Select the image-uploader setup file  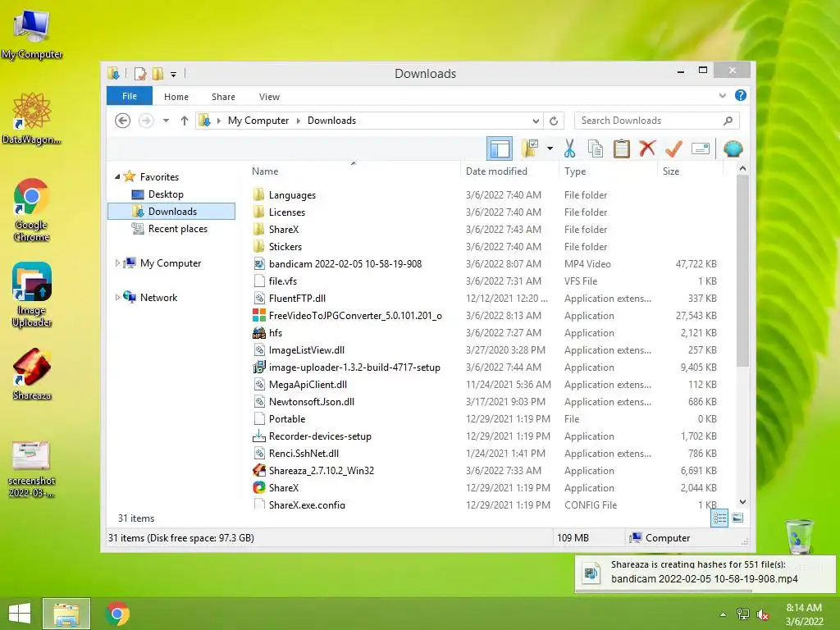[354, 367]
